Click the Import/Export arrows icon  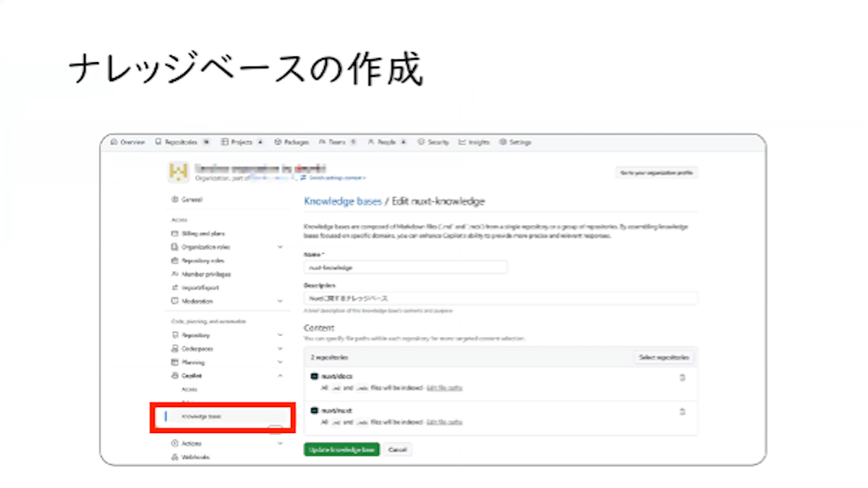174,288
